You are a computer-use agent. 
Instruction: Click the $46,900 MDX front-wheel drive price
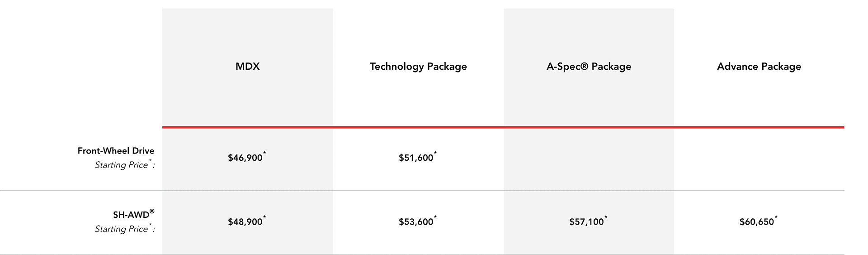tap(245, 158)
